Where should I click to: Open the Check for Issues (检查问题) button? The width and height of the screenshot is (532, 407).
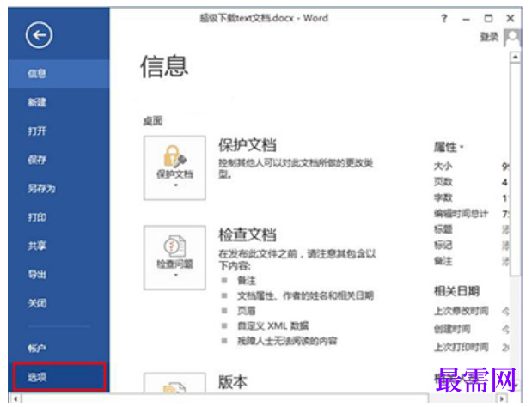click(174, 258)
